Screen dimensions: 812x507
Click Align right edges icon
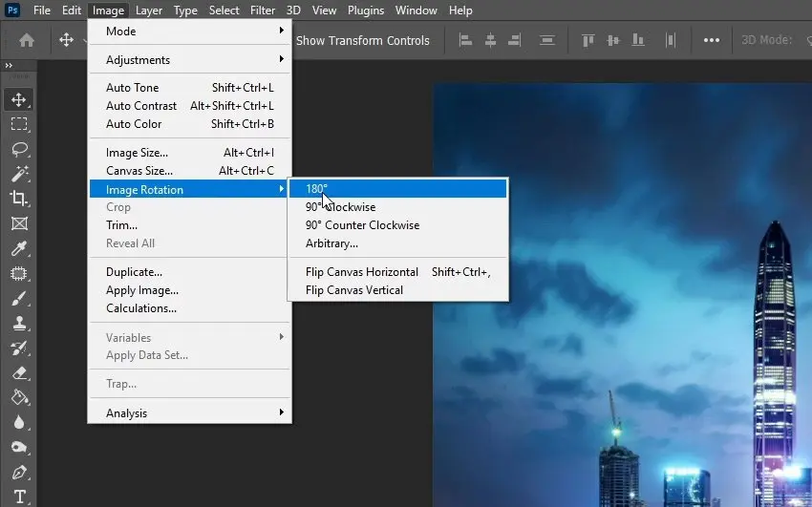[x=514, y=40]
